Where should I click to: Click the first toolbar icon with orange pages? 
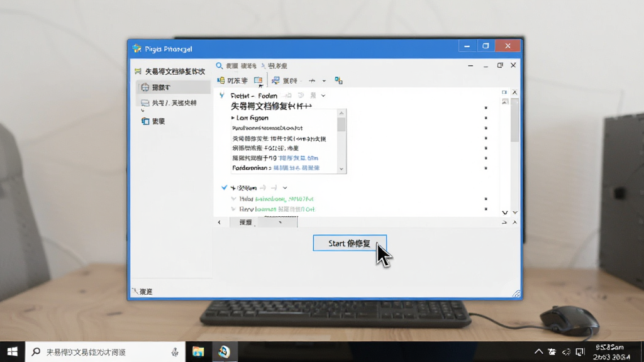221,80
